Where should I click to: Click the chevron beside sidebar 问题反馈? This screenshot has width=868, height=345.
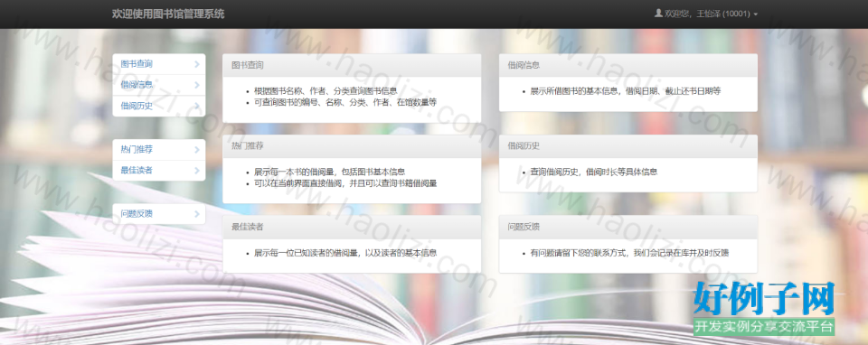point(197,213)
